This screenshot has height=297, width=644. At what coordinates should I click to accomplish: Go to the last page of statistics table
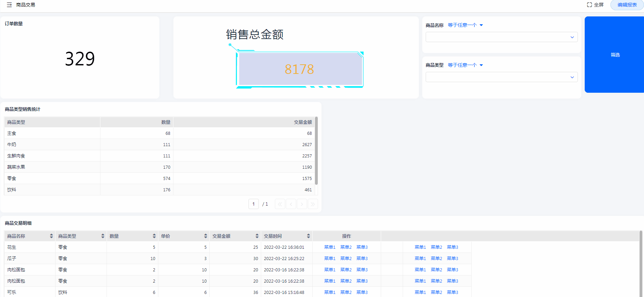tap(313, 204)
